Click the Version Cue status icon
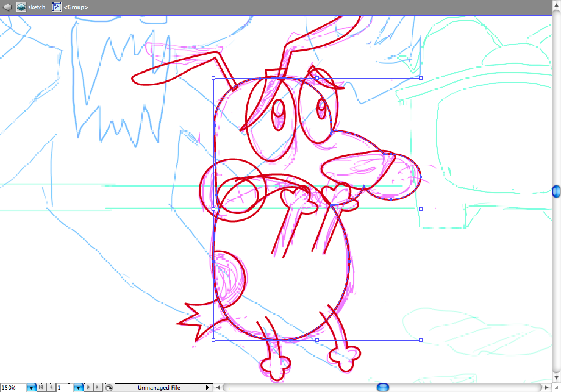 point(110,387)
